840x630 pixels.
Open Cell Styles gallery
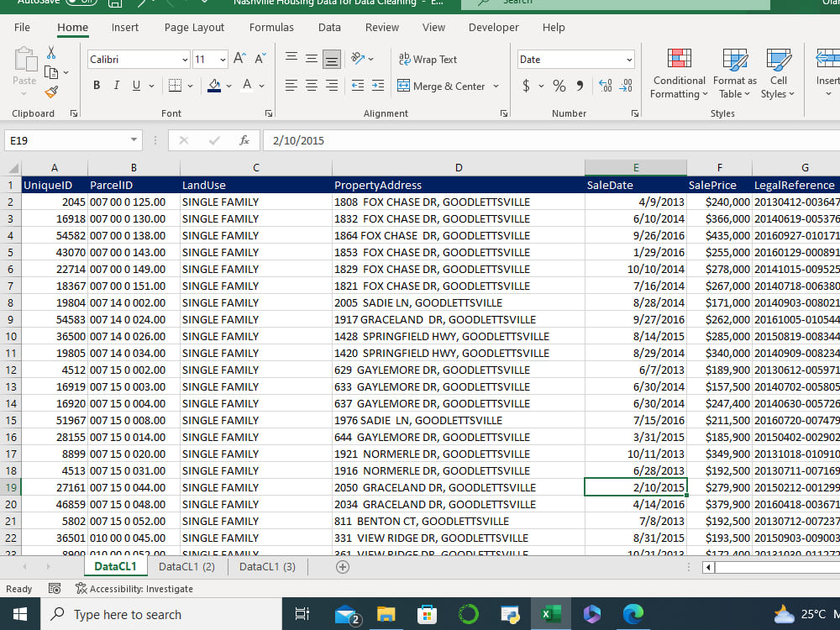pyautogui.click(x=778, y=73)
